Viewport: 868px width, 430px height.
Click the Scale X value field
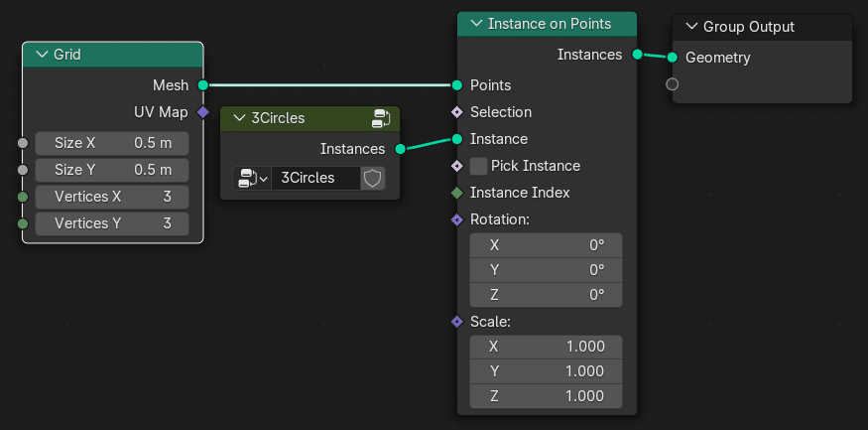(546, 347)
